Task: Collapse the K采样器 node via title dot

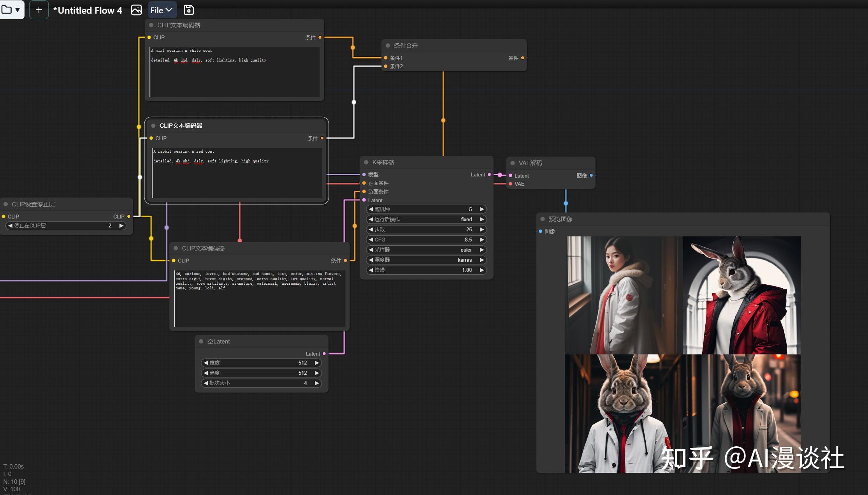Action: 366,162
